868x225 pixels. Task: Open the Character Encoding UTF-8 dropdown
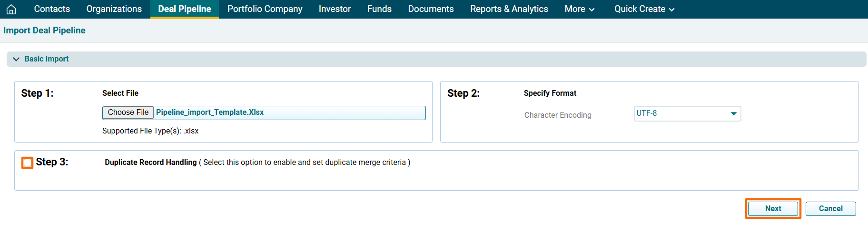tap(687, 113)
